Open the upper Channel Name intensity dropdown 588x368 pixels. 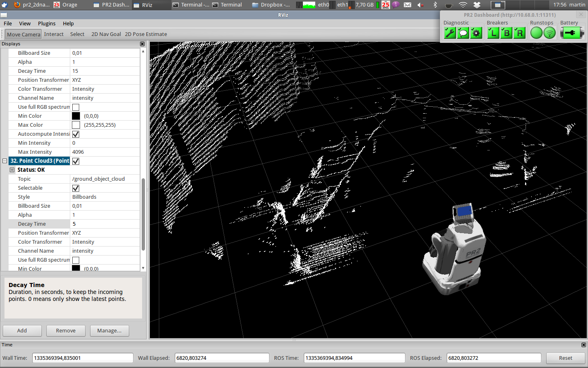point(105,98)
